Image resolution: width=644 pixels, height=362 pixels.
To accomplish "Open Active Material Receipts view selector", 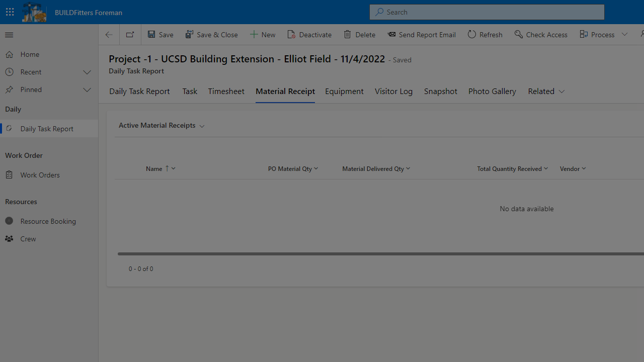I will pyautogui.click(x=162, y=125).
